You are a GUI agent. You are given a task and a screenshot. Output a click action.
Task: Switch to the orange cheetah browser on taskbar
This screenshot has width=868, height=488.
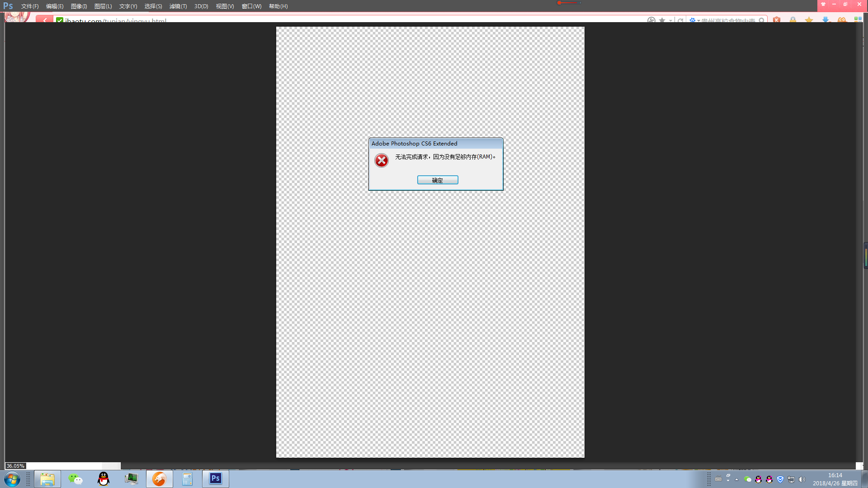coord(159,479)
